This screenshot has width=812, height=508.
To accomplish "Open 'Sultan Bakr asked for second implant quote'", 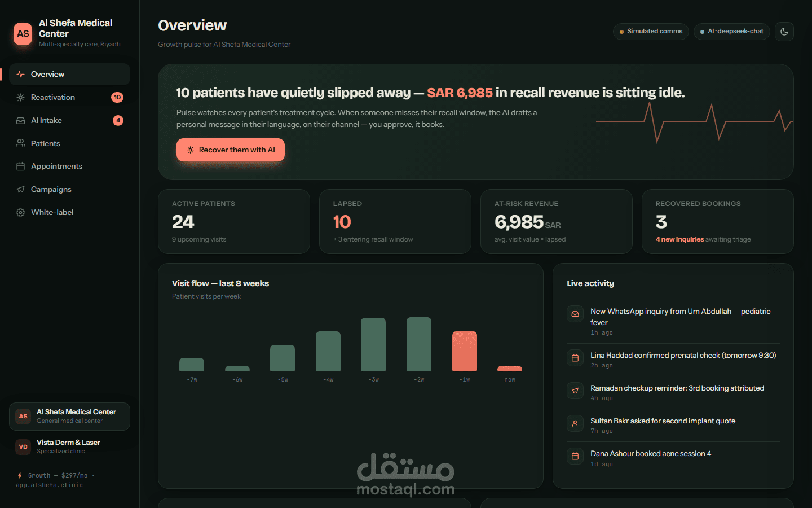I will pos(673,426).
